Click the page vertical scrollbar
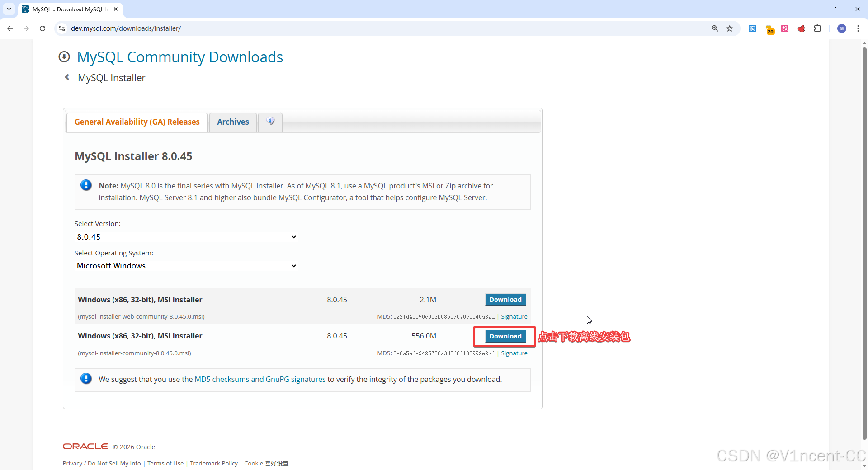Viewport: 868px width, 470px height. (x=864, y=244)
